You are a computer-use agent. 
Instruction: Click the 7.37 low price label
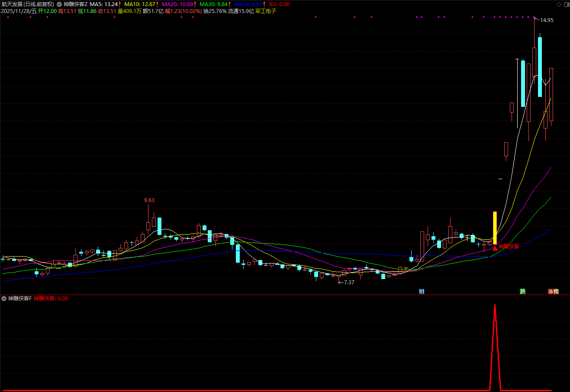[349, 283]
